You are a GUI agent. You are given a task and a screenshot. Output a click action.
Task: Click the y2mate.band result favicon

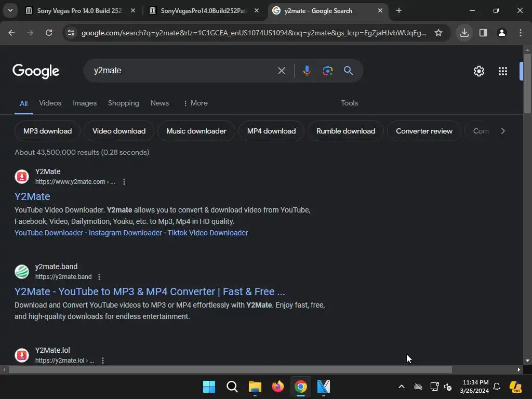pyautogui.click(x=22, y=271)
